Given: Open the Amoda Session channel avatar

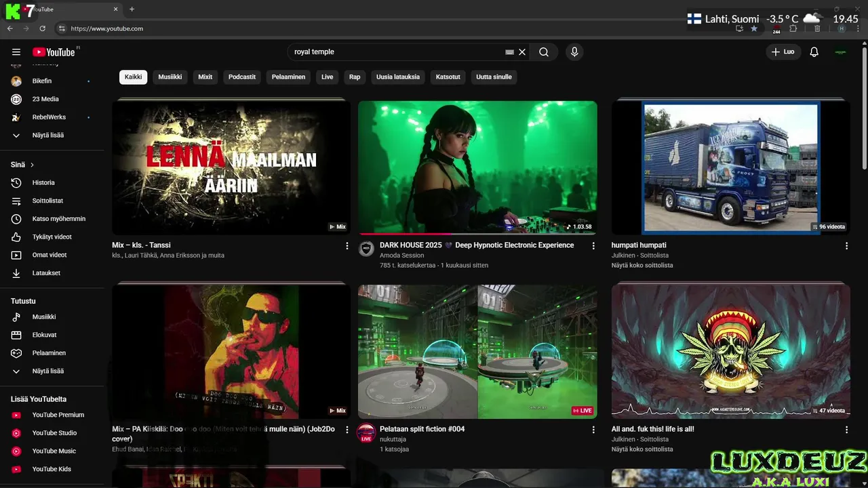Looking at the screenshot, I should (366, 249).
